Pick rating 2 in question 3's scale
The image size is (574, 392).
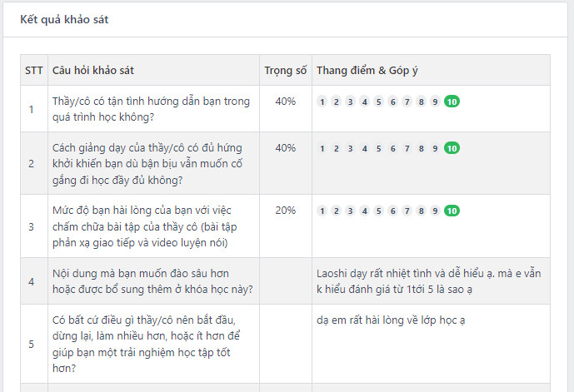(337, 211)
